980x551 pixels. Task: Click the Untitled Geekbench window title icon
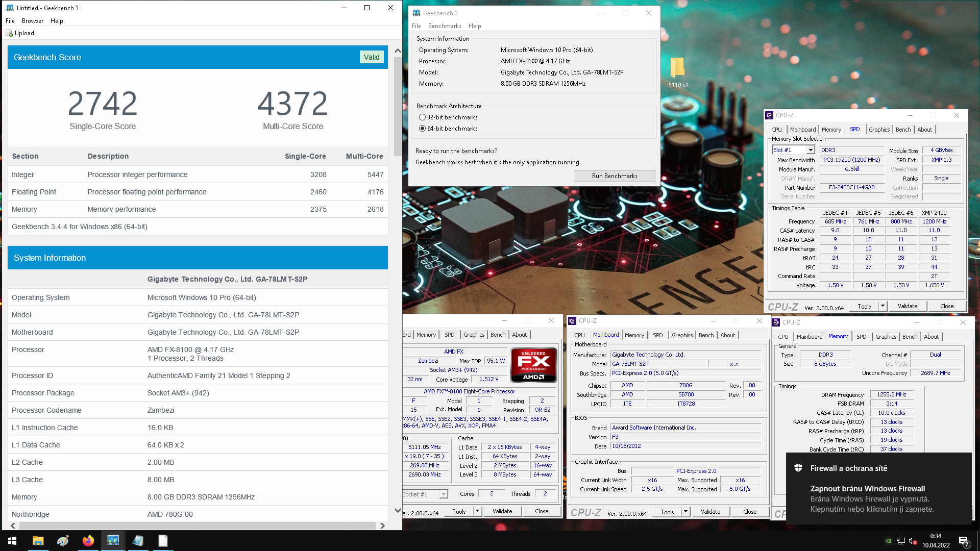pyautogui.click(x=10, y=8)
